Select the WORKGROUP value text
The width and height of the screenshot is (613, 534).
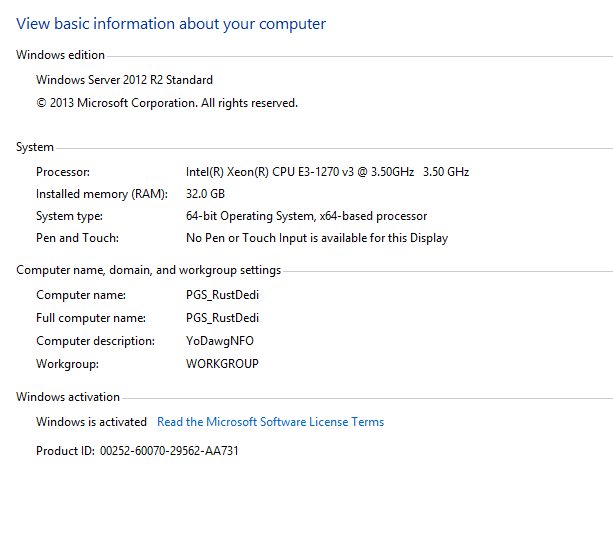(x=222, y=364)
